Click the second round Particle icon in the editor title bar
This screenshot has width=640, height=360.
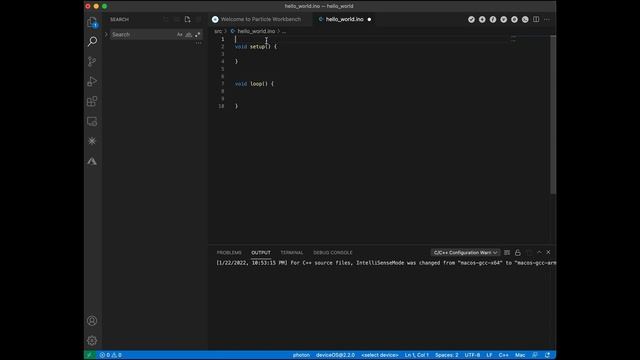[x=482, y=19]
